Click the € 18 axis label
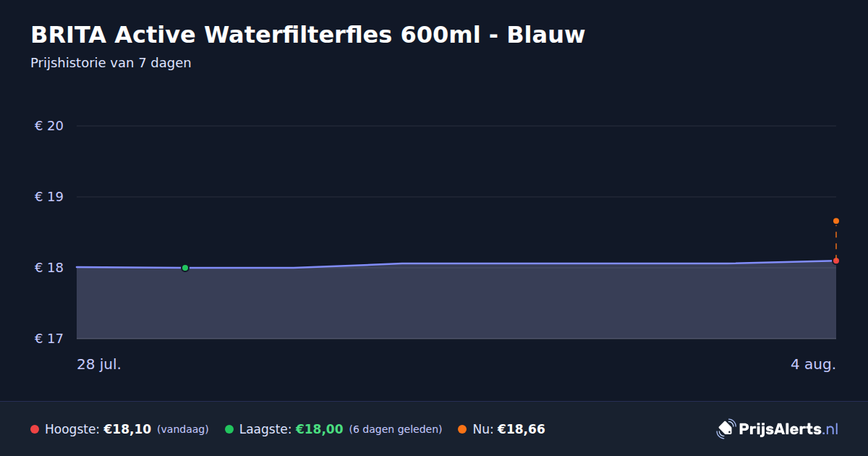Screen dimensions: 868x456 [x=49, y=268]
